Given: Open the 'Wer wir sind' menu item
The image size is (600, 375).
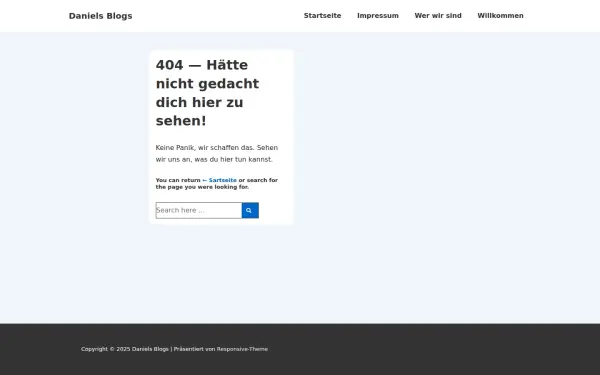Looking at the screenshot, I should click(x=438, y=16).
